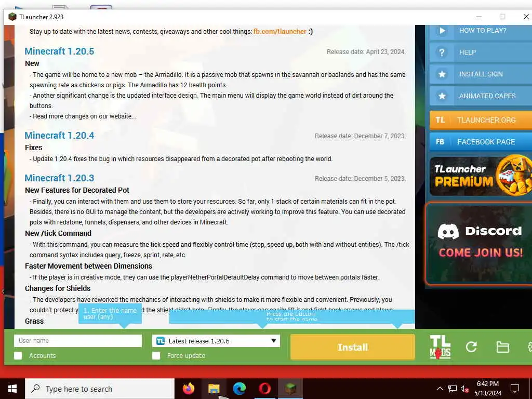Viewport: 532px width, 399px height.
Task: Open File Explorer from the taskbar
Action: pos(214,389)
